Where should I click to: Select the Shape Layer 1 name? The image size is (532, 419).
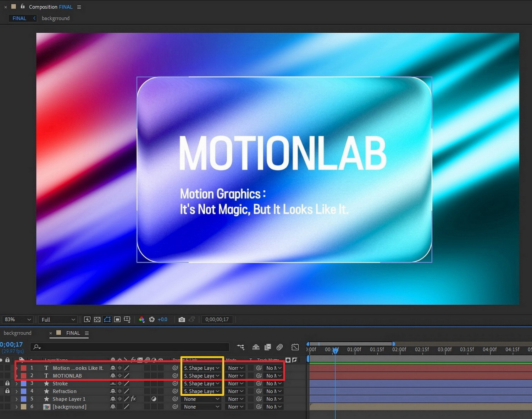(x=69, y=399)
